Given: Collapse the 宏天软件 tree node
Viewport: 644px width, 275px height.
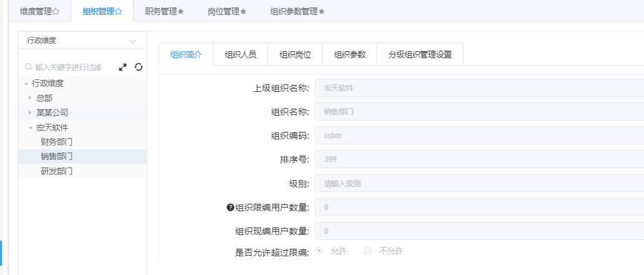Looking at the screenshot, I should pos(29,127).
